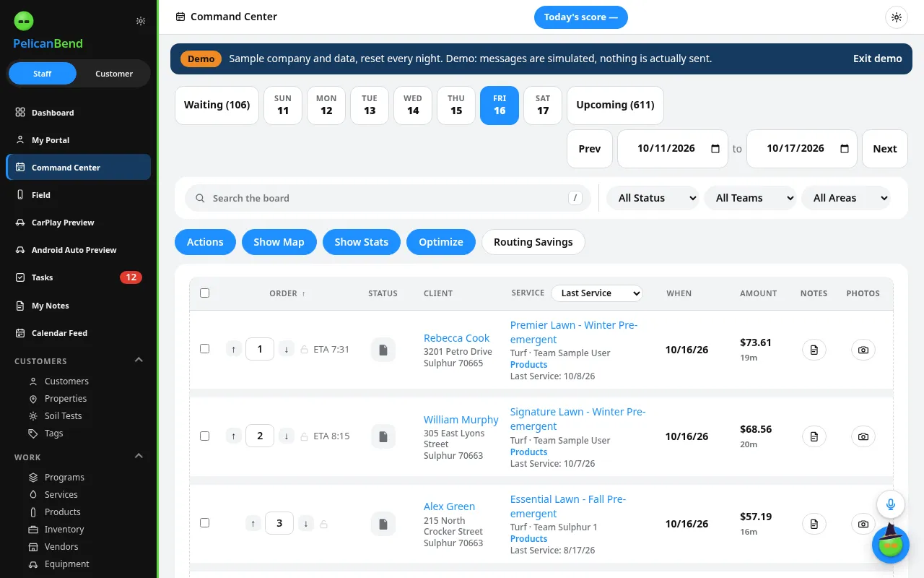Check the box for Rebecca Cook's row
924x578 pixels.
pyautogui.click(x=205, y=349)
